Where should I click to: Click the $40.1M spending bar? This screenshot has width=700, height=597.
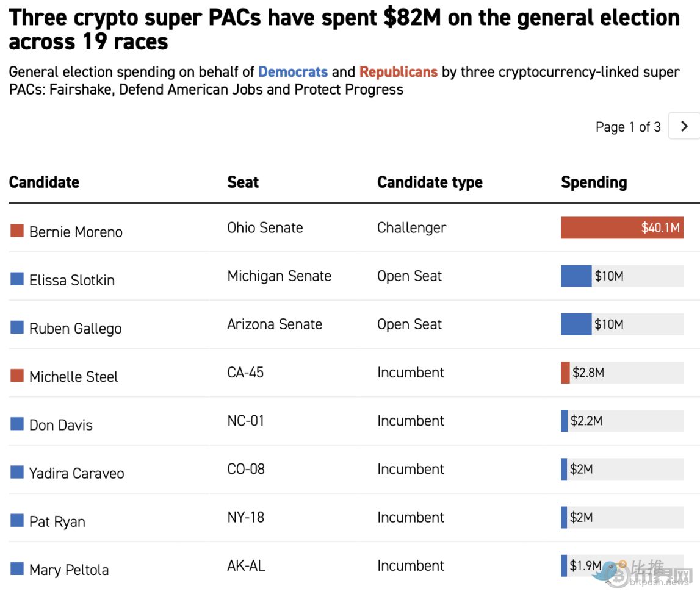pos(621,228)
